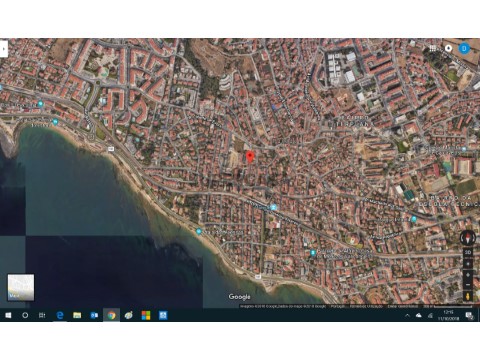The width and height of the screenshot is (480, 360).
Task: Expand the collapsed Google Maps side panel
Action: pos(4,49)
